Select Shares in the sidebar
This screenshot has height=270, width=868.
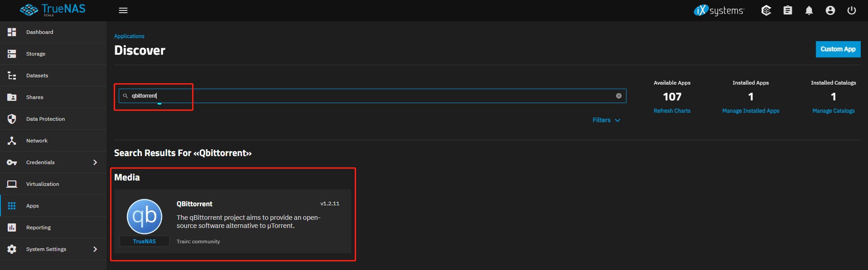point(53,97)
